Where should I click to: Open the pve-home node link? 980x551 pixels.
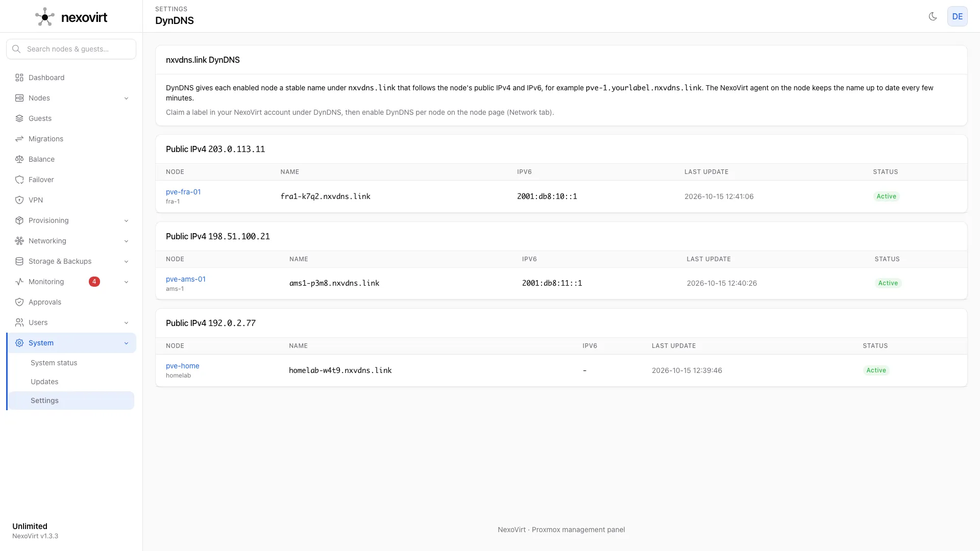[183, 366]
